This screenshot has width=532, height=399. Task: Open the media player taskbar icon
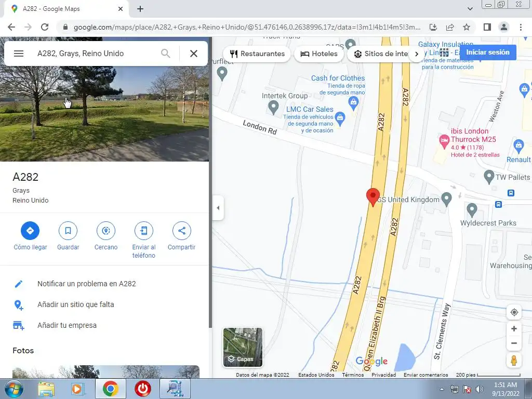click(x=77, y=389)
